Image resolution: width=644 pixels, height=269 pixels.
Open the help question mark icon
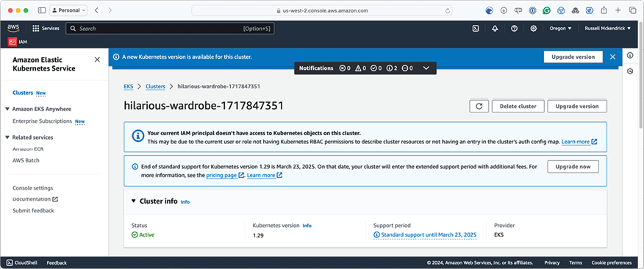pos(514,29)
